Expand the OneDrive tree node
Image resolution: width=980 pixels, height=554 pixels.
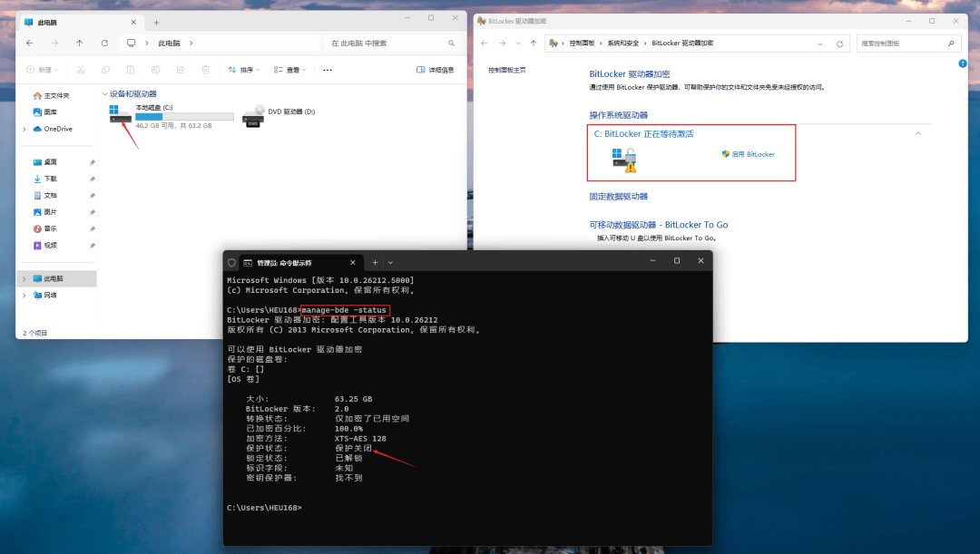click(24, 129)
